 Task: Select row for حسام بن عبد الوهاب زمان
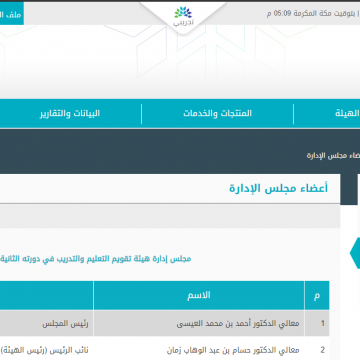tap(165, 350)
